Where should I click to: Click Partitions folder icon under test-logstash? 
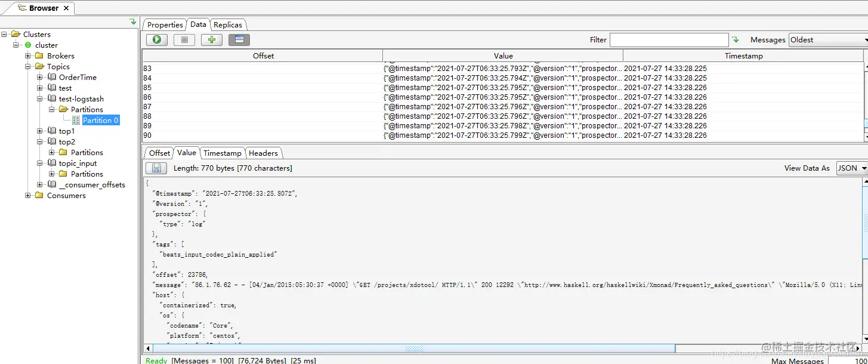point(63,109)
